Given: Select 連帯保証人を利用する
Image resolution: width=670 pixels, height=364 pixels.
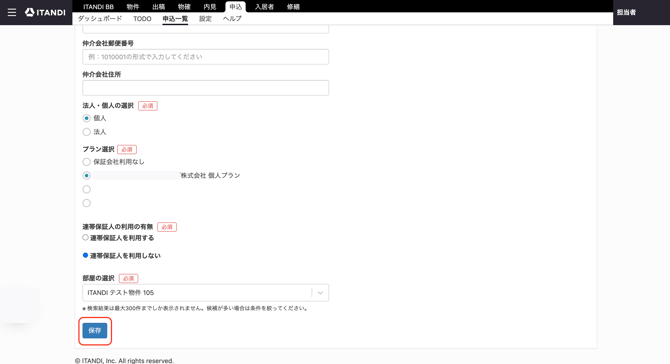Looking at the screenshot, I should tap(85, 238).
